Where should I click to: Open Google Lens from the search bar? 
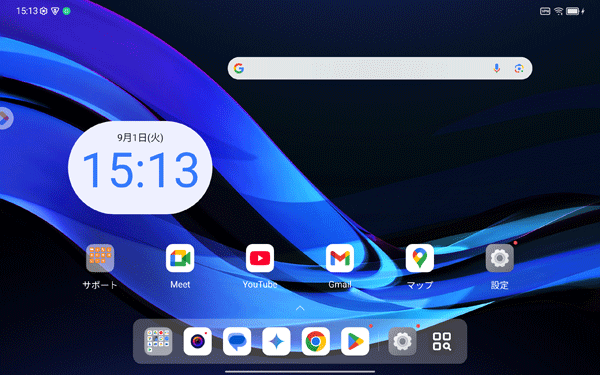click(519, 68)
